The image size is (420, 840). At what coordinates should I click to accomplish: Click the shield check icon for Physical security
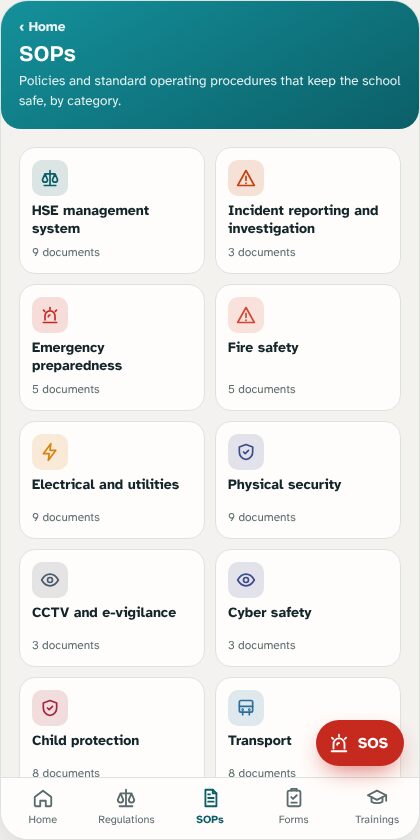coord(246,452)
